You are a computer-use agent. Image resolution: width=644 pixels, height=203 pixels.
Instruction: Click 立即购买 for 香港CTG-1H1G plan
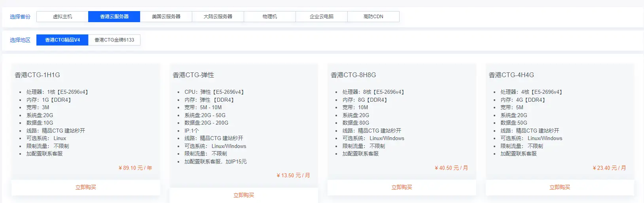(x=86, y=188)
